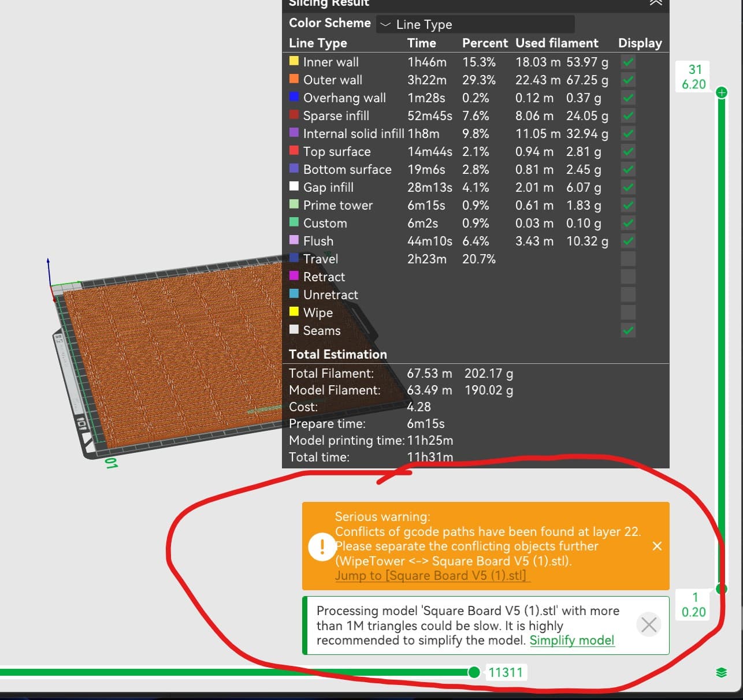Click the Prepare time 6m15s value

pyautogui.click(x=426, y=423)
